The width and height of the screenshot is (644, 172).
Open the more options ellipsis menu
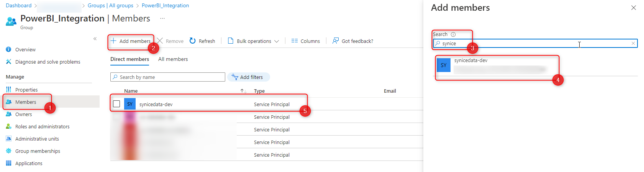162,18
